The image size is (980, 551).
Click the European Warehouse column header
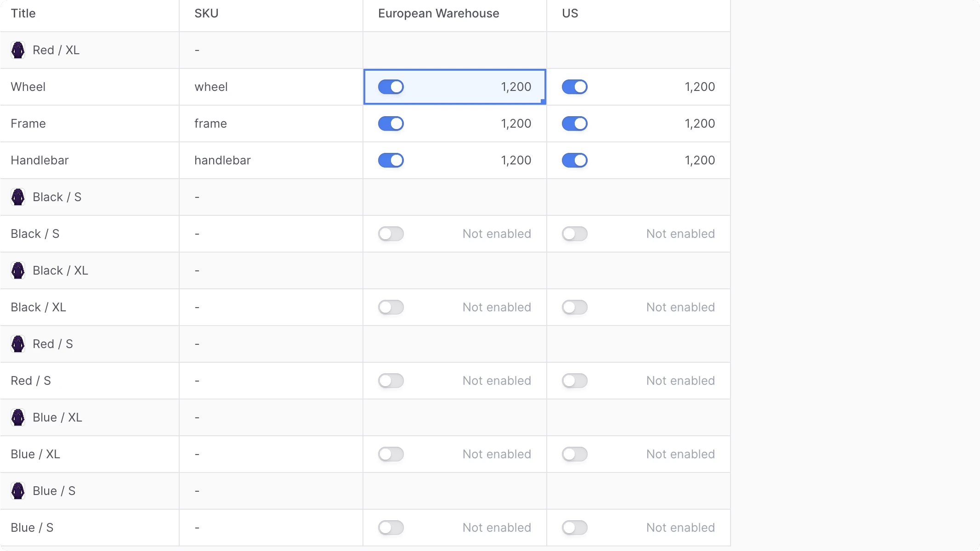(438, 13)
